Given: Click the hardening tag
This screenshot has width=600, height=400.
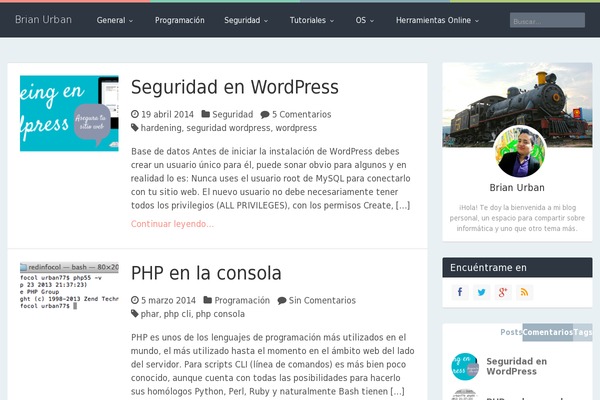Looking at the screenshot, I should tap(161, 128).
